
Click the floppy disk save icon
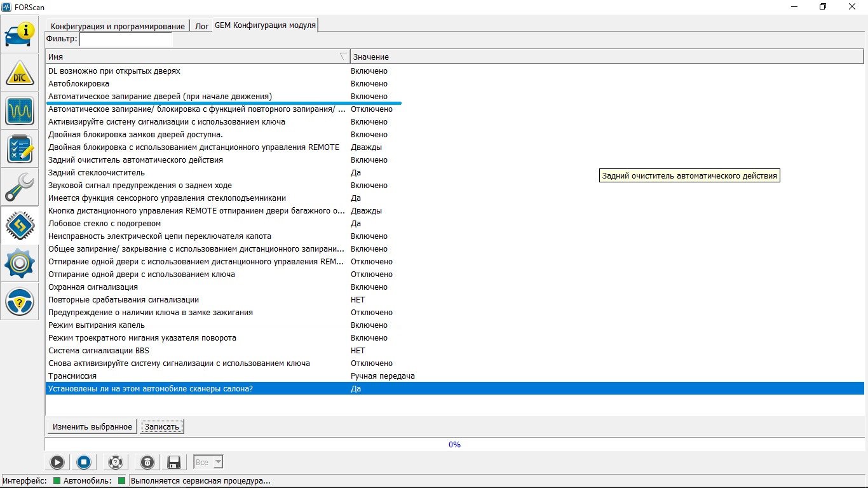tap(173, 462)
